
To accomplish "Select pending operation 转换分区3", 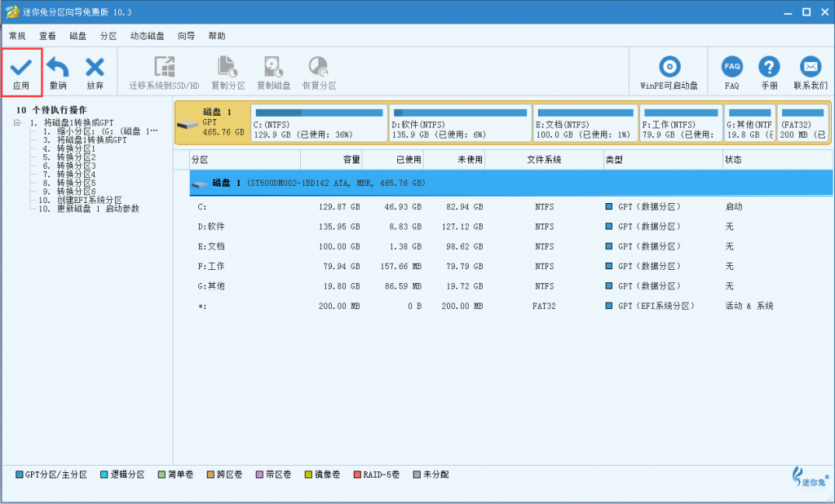I will tap(69, 166).
